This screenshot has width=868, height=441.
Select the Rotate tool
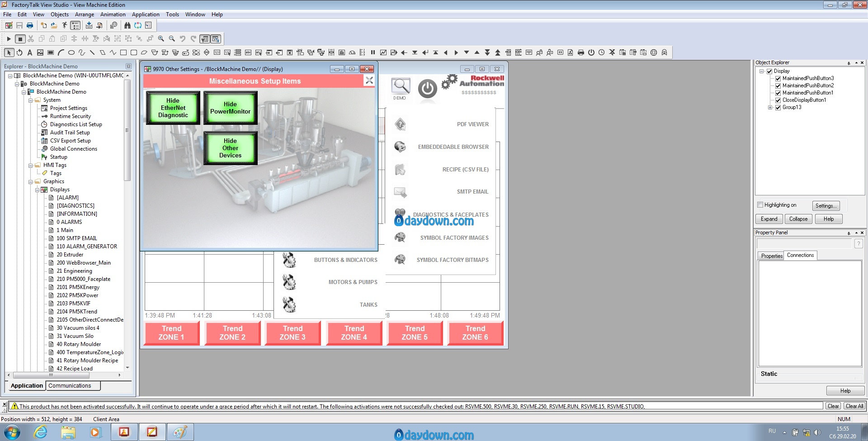19,53
